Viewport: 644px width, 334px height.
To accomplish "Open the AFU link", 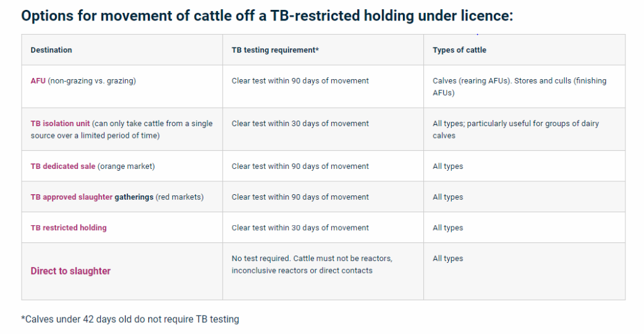I will [x=38, y=81].
